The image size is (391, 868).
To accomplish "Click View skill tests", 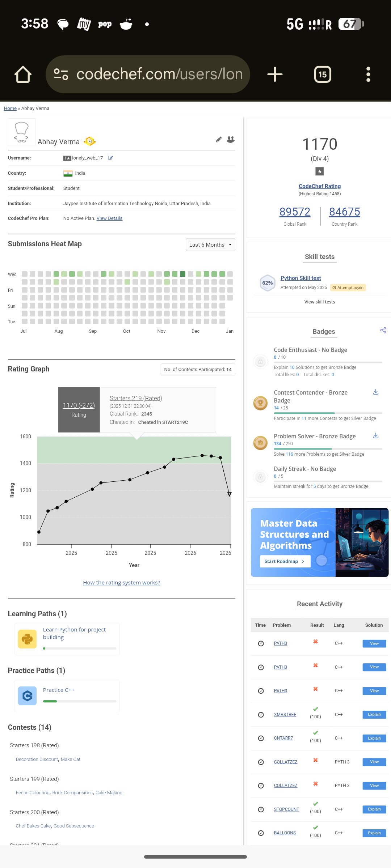I will coord(320,302).
